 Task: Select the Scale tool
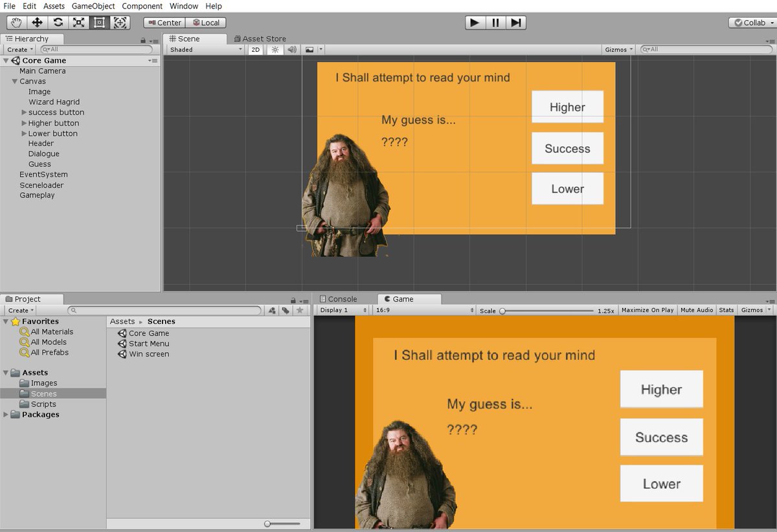pos(78,23)
